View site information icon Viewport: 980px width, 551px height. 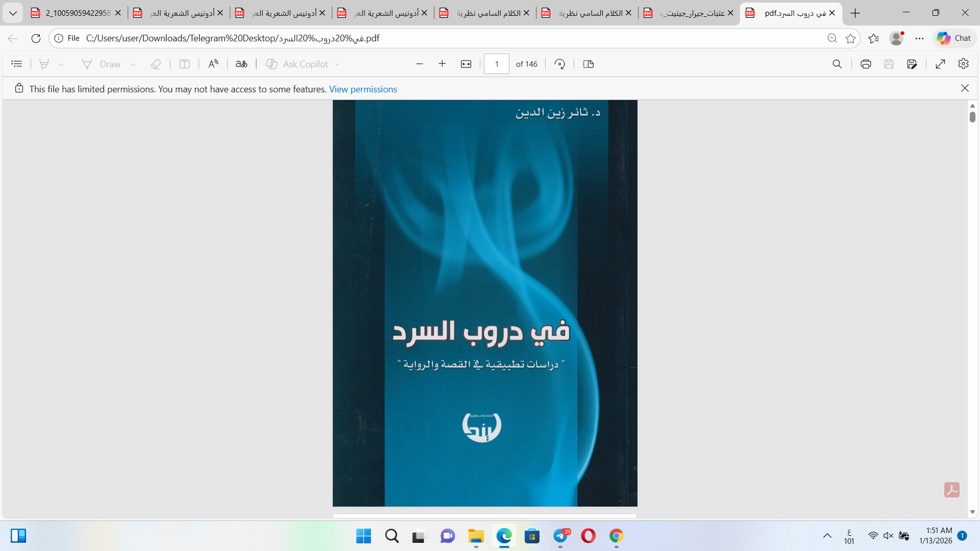pos(59,38)
